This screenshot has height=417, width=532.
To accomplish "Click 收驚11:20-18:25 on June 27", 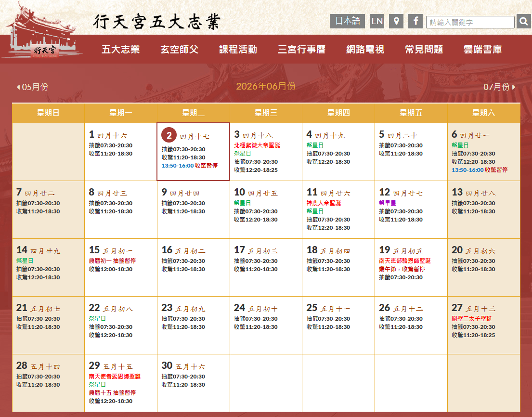I will pos(473,335).
